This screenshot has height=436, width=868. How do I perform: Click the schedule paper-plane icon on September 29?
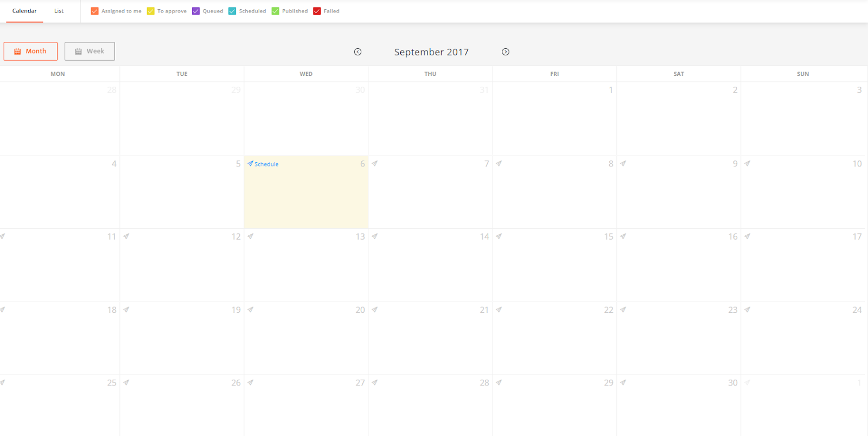pos(499,382)
